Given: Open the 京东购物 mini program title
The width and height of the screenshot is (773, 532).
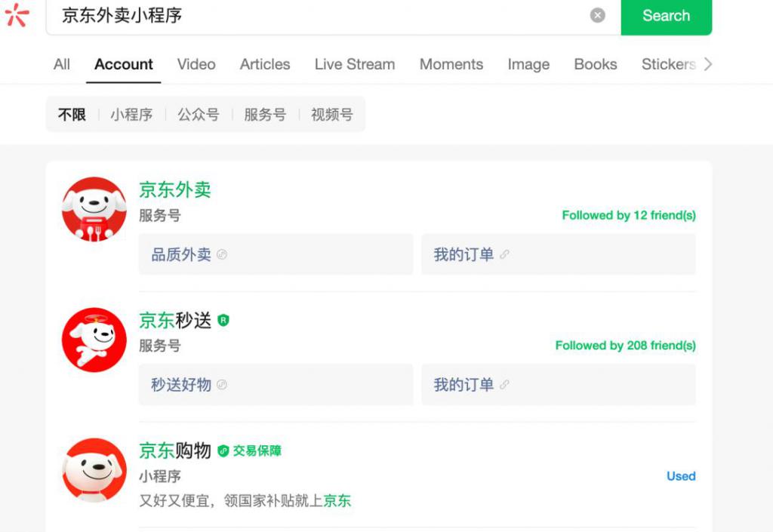Looking at the screenshot, I should click(175, 451).
